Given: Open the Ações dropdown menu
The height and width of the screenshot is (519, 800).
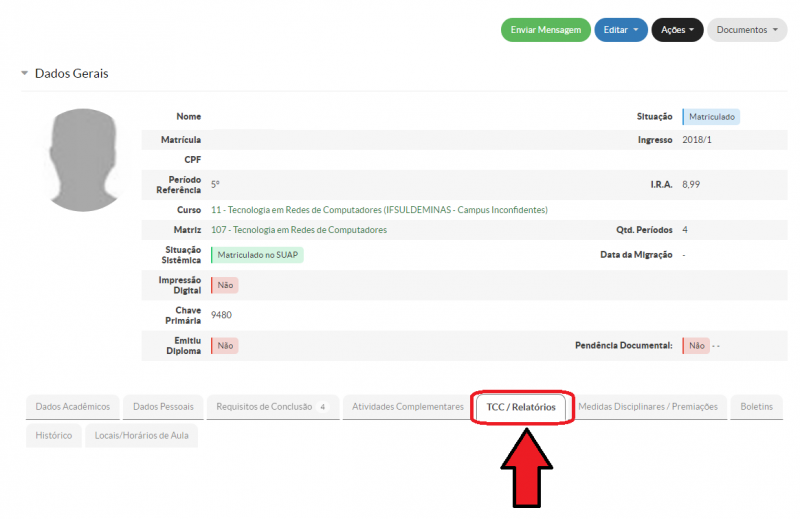Looking at the screenshot, I should 677,30.
